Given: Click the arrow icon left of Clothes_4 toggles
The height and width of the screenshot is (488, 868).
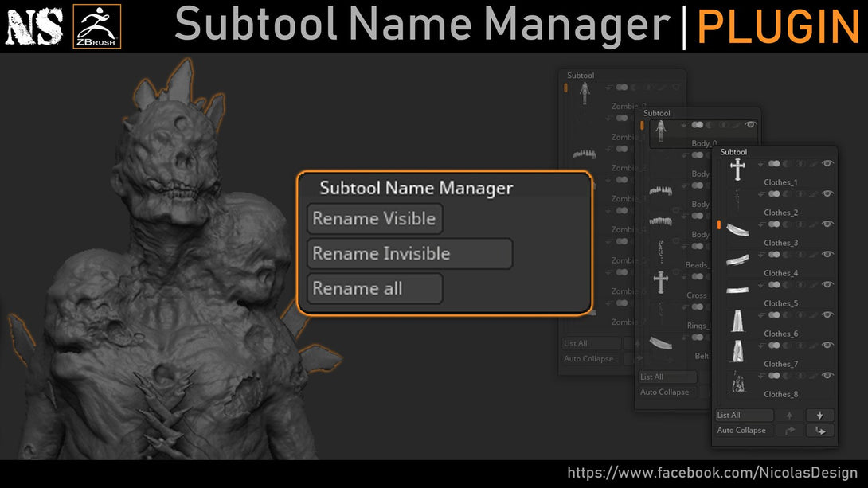Looking at the screenshot, I should pyautogui.click(x=762, y=255).
